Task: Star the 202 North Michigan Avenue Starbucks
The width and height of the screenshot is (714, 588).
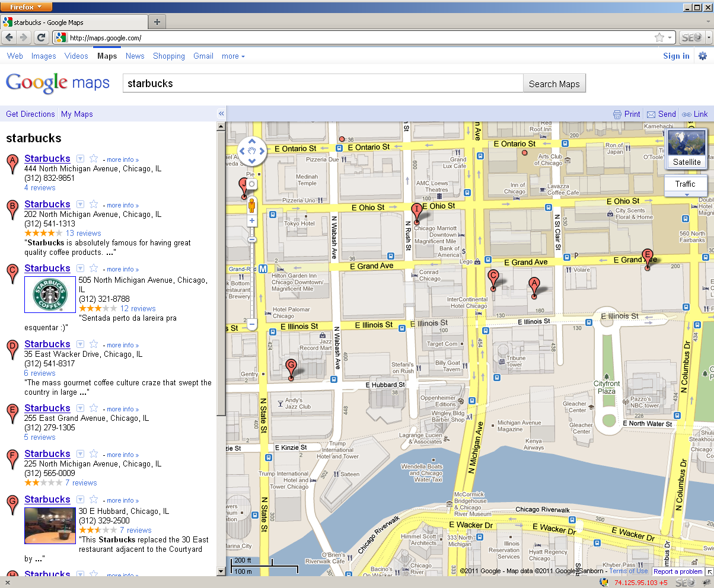Action: tap(94, 204)
